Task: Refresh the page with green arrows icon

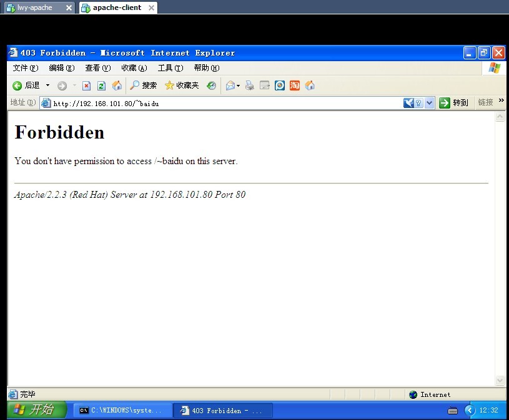Action: pyautogui.click(x=101, y=85)
